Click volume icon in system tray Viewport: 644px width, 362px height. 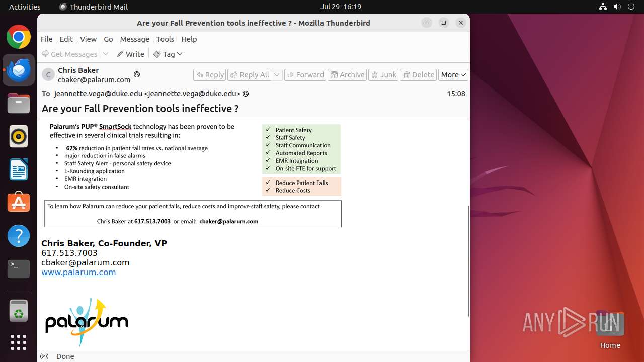(617, 7)
